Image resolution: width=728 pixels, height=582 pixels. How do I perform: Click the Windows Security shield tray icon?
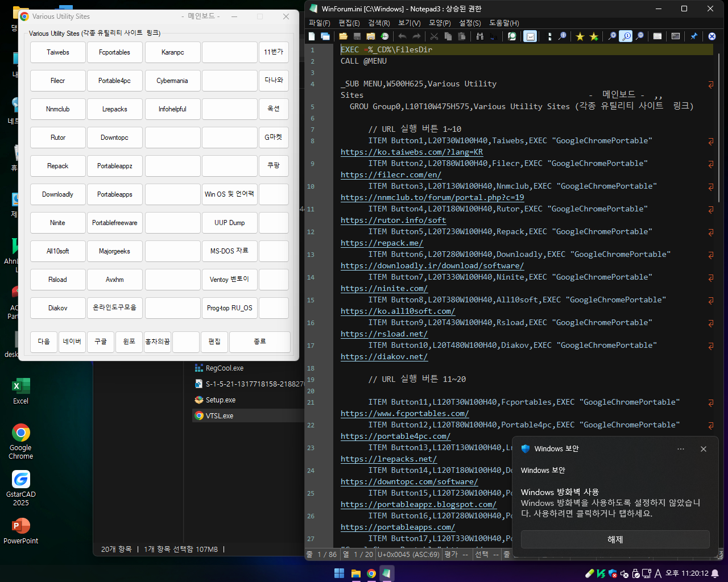click(613, 573)
